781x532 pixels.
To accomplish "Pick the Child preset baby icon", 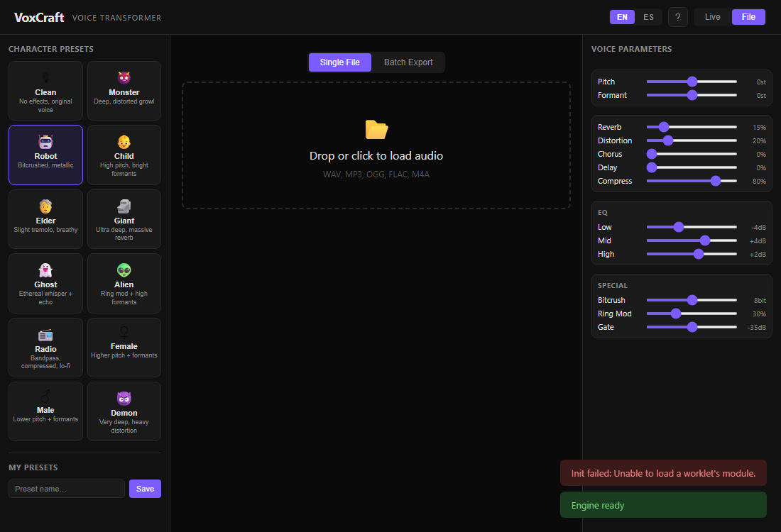I will [x=124, y=142].
